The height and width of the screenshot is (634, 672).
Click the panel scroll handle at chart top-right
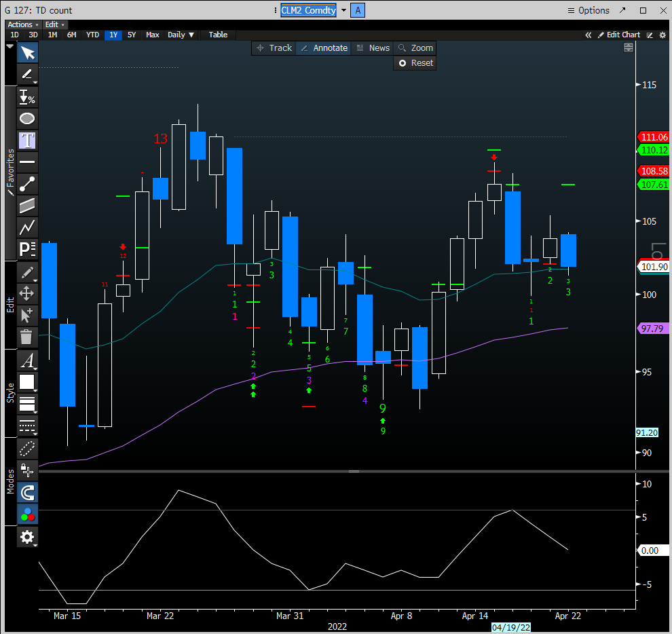629,48
